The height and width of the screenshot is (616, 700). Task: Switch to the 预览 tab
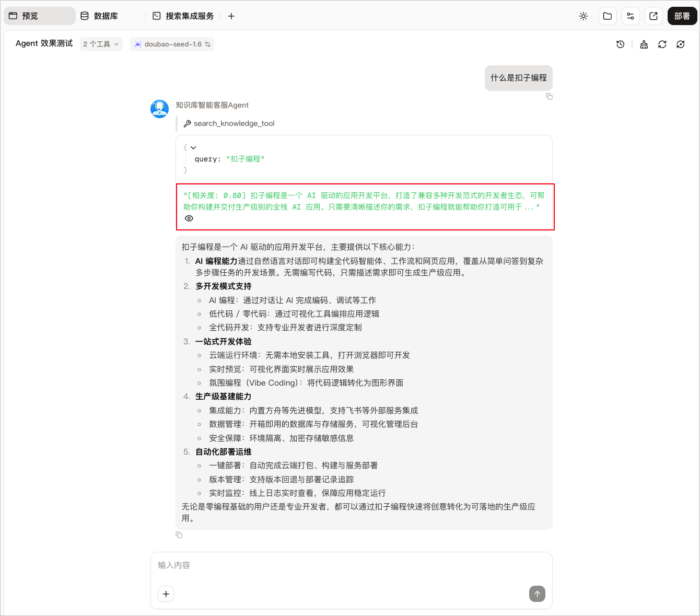[x=39, y=16]
